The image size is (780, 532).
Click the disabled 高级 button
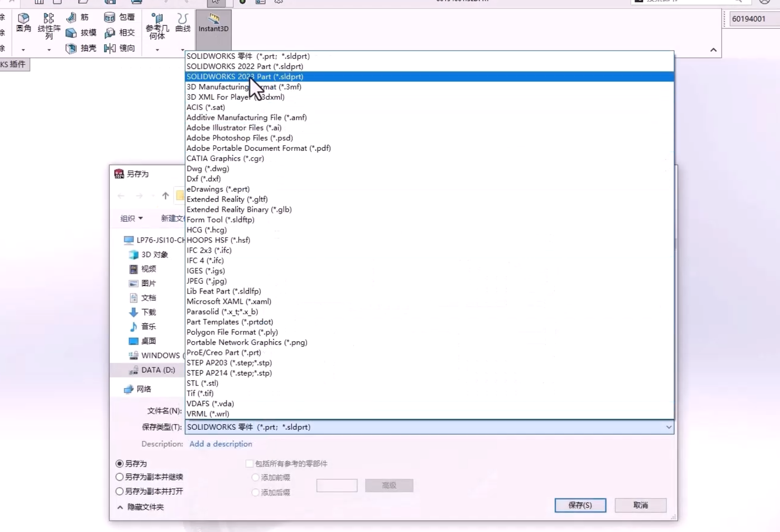click(x=389, y=486)
